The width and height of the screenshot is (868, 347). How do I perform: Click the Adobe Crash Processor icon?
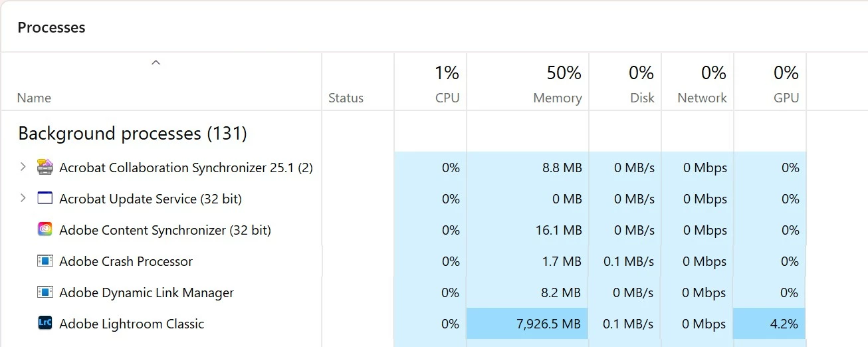coord(45,261)
